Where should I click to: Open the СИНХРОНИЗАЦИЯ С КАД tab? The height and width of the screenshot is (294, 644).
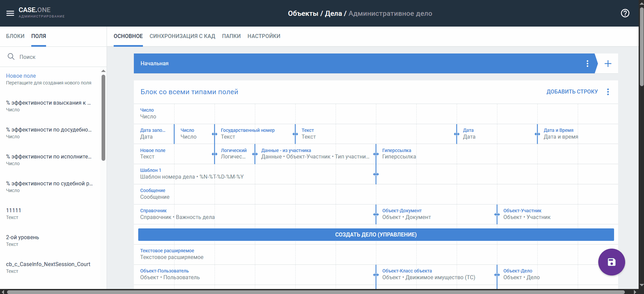coord(182,36)
